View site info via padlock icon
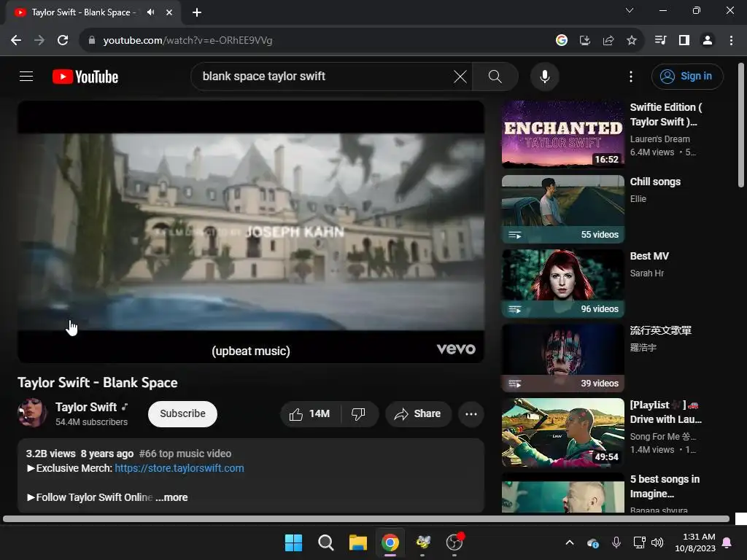The width and height of the screenshot is (747, 560). coord(91,41)
